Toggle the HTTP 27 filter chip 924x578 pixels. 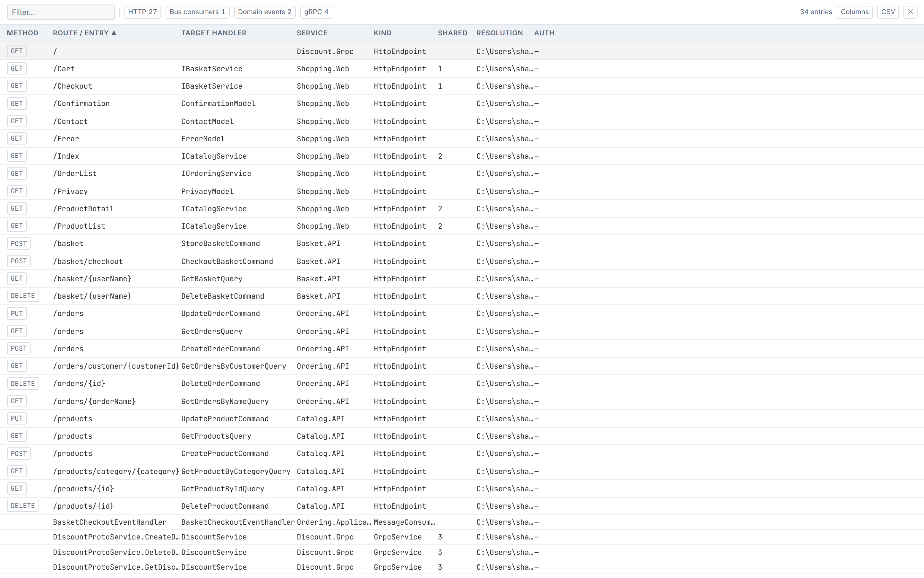pos(142,12)
